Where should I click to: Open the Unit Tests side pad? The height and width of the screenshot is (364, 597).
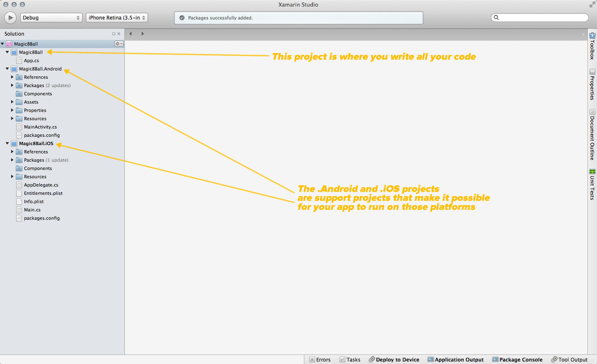(x=592, y=184)
